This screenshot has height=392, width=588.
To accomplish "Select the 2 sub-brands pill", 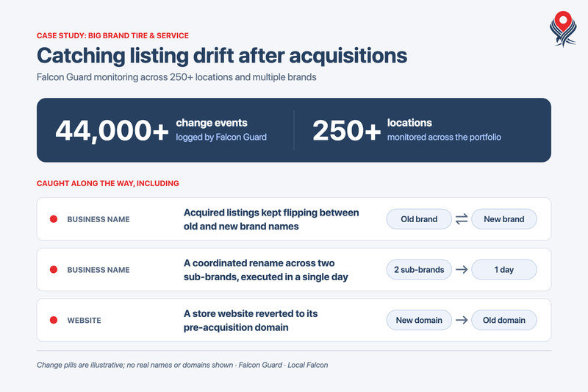I will pos(419,269).
